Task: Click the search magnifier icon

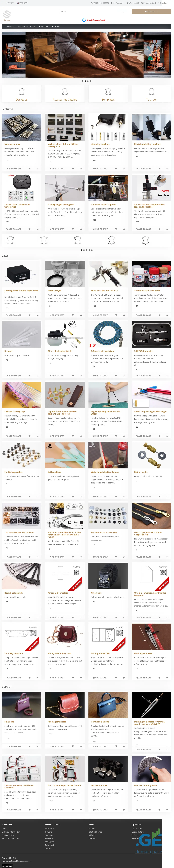Action: (x=122, y=11)
